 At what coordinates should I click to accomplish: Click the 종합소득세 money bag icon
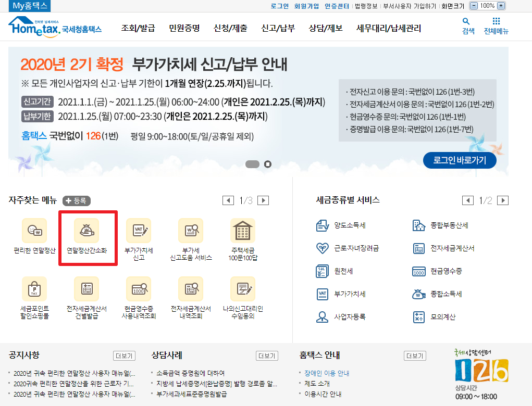tap(419, 294)
